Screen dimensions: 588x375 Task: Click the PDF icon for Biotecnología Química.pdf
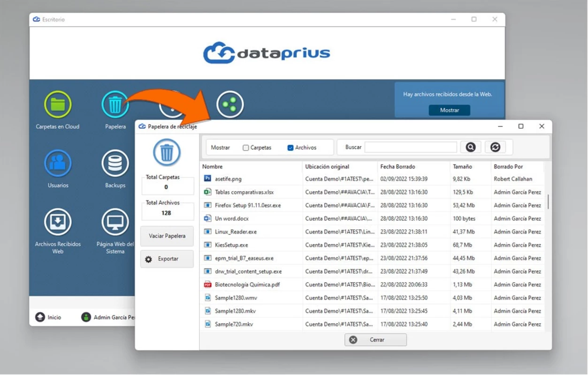point(208,285)
